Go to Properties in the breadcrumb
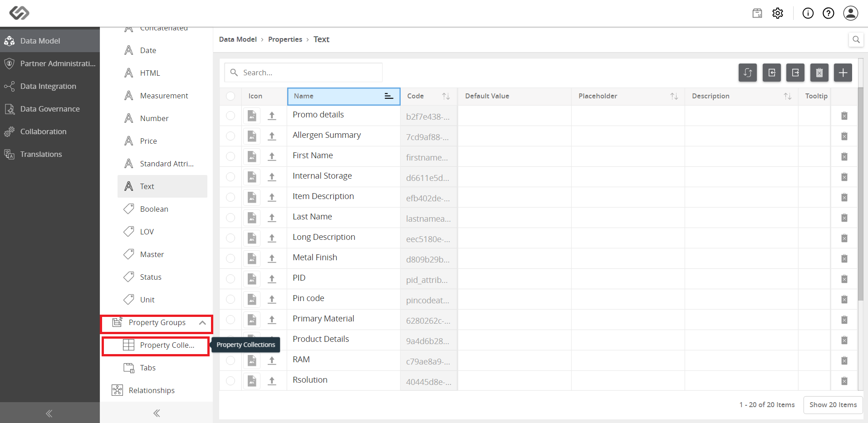Viewport: 868px width, 423px height. 285,39
